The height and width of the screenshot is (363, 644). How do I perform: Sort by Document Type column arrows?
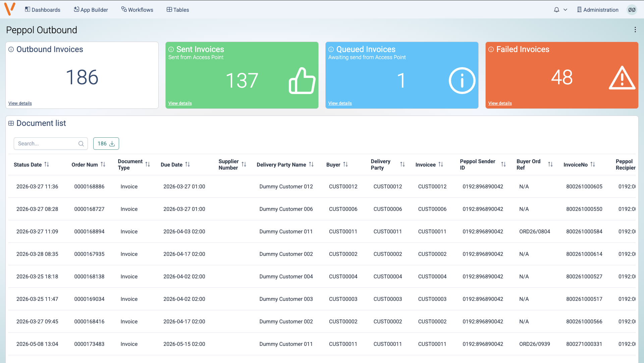tap(148, 164)
